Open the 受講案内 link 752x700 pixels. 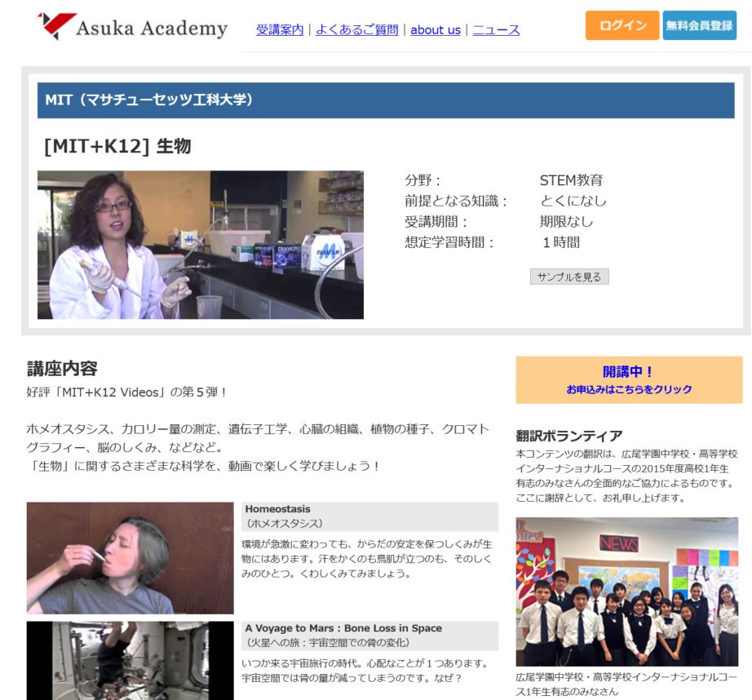click(280, 29)
